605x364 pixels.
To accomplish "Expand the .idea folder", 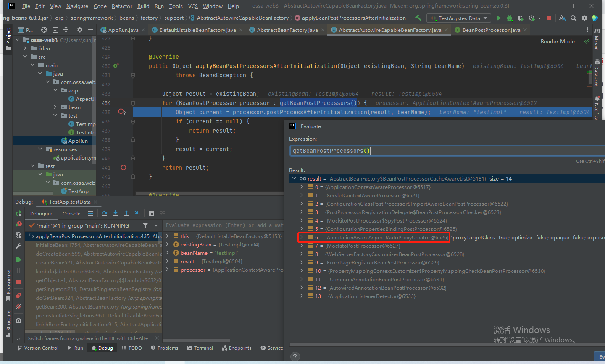I will coord(25,48).
